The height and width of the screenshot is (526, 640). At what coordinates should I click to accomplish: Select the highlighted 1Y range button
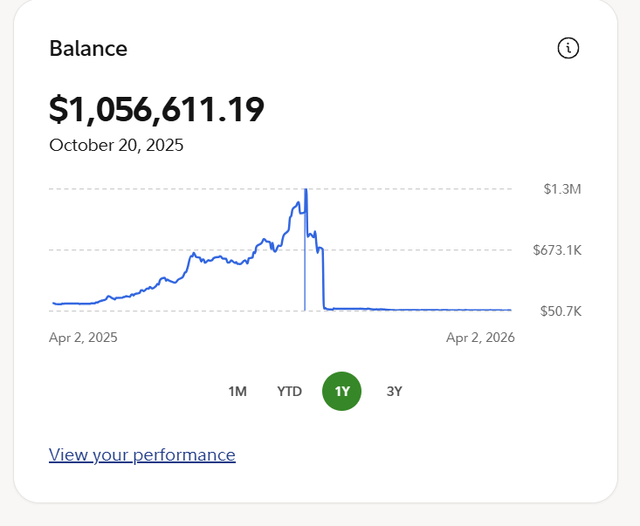coord(342,391)
